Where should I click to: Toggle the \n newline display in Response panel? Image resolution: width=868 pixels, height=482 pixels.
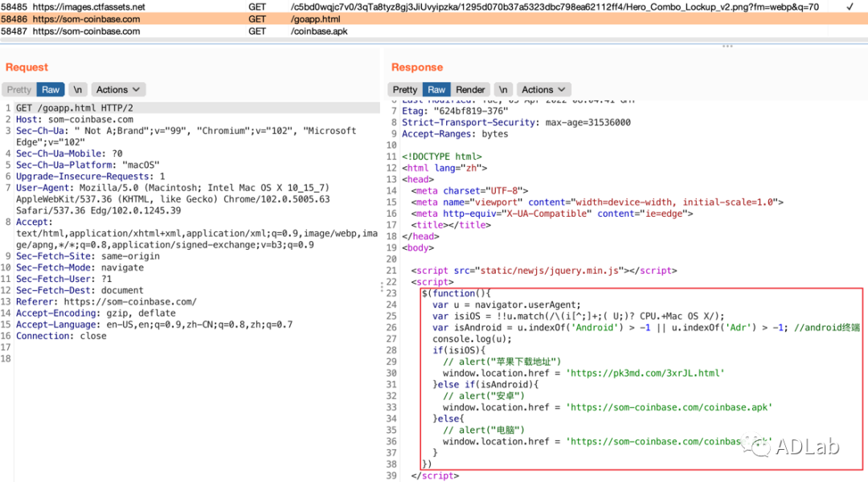click(x=502, y=90)
